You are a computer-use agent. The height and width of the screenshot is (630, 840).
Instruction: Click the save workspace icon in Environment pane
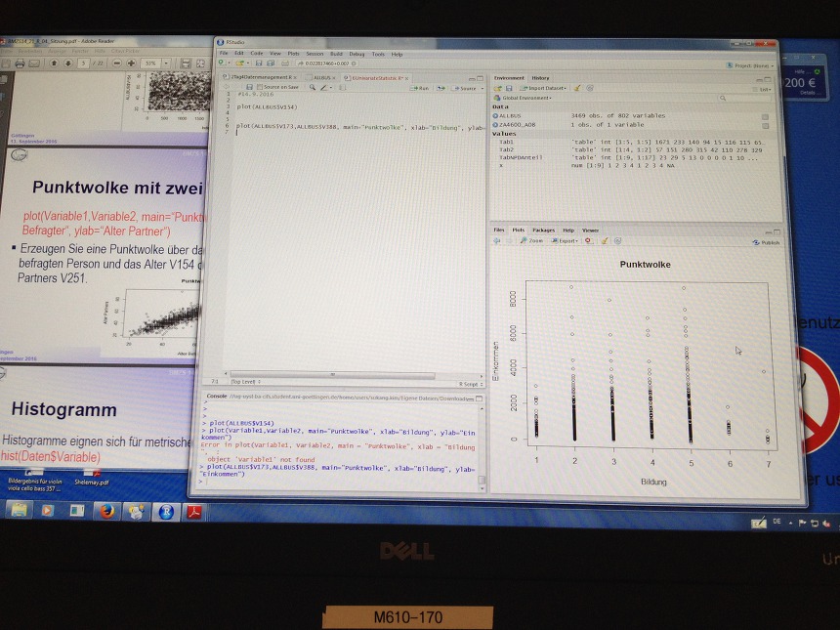tap(509, 88)
